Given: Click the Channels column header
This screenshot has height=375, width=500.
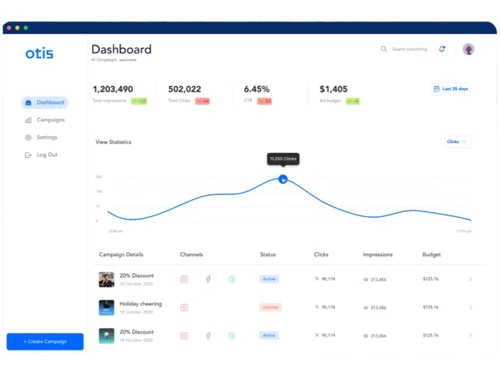Looking at the screenshot, I should point(191,255).
